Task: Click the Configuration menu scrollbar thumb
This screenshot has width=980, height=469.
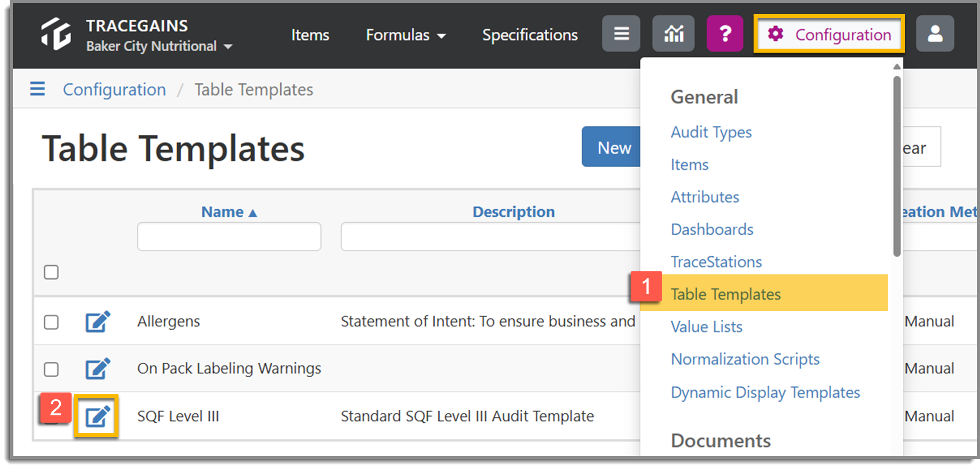Action: pyautogui.click(x=897, y=166)
